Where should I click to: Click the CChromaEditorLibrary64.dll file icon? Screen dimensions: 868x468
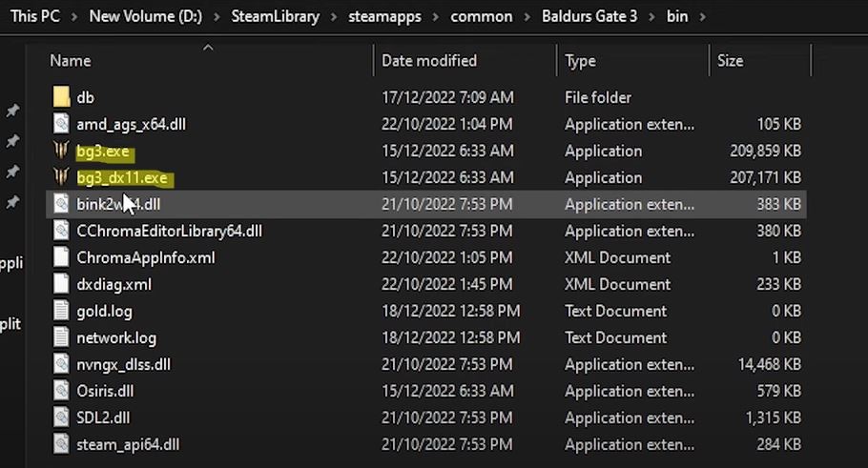[x=61, y=230]
